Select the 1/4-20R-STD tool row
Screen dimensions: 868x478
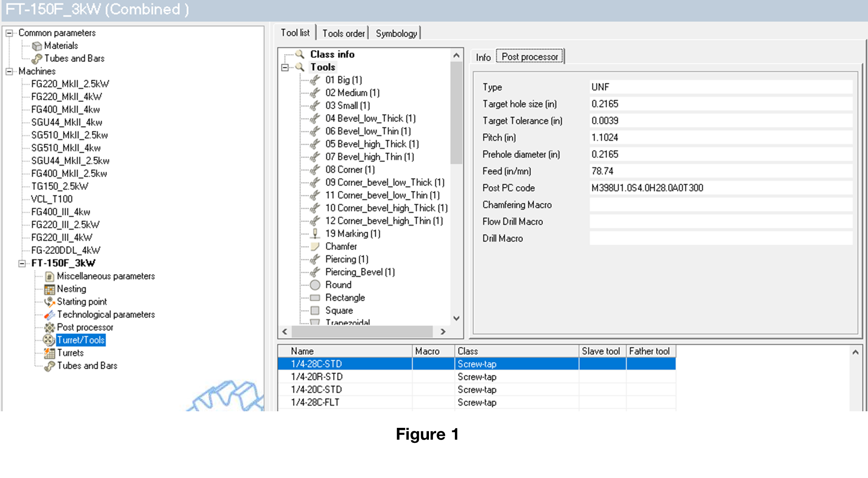tap(316, 376)
